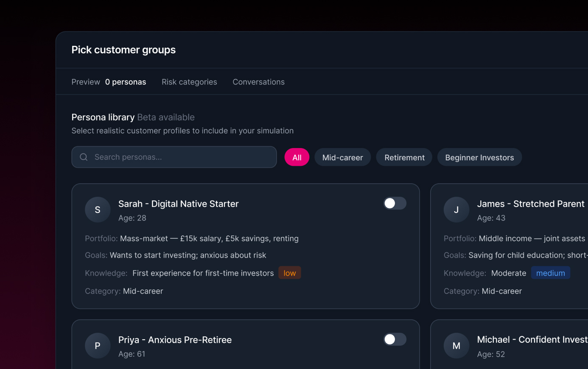Click the Age: 43 text

[x=491, y=218]
